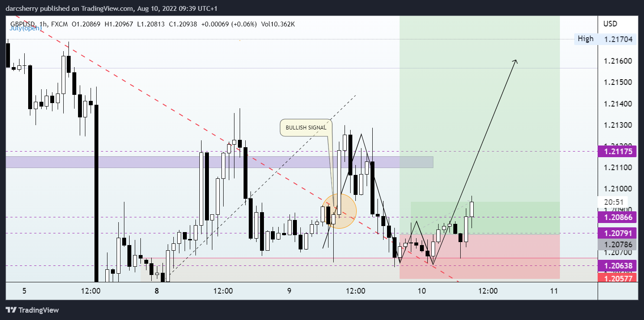644x320 pixels.
Task: Click the 1.20791 purple price label
Action: tap(617, 233)
